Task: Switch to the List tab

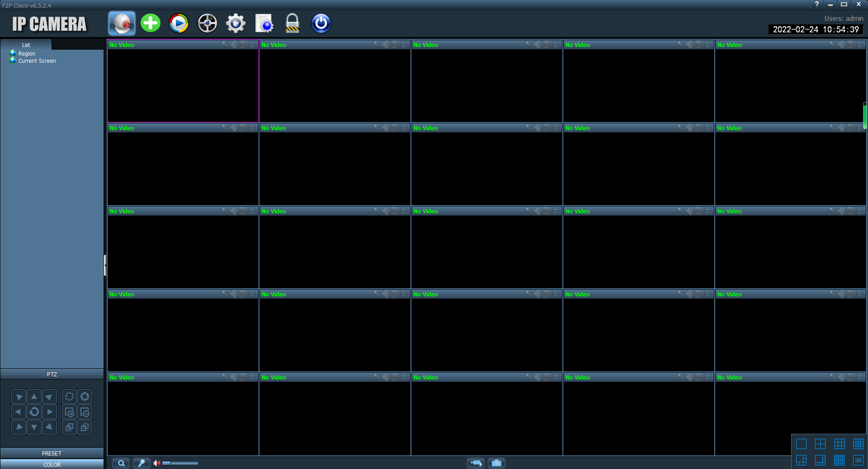Action: 26,45
